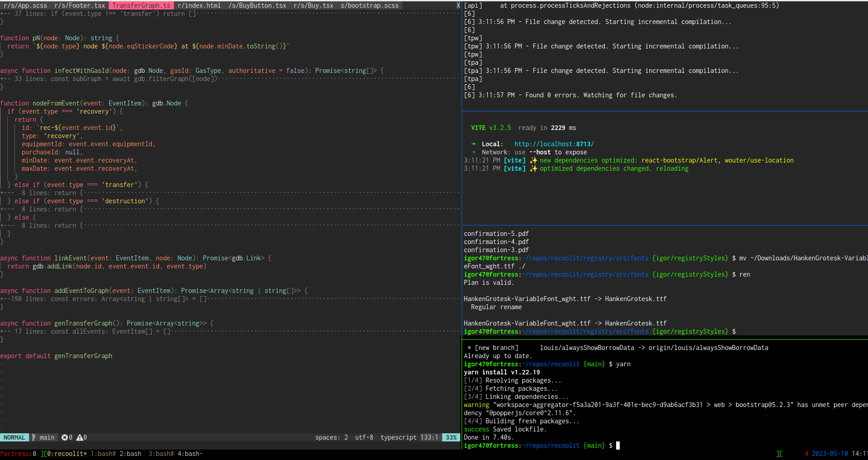
Task: Click the warning triangle icon in the statusline
Action: (x=80, y=437)
